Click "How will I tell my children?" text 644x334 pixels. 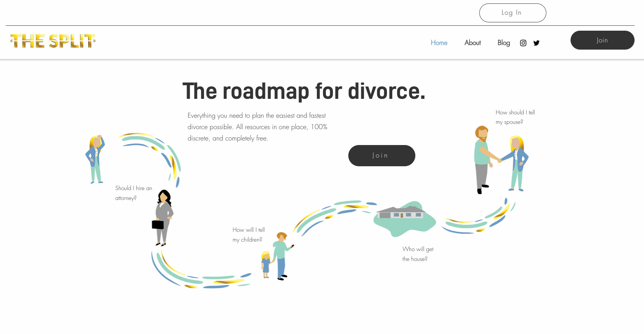(248, 235)
